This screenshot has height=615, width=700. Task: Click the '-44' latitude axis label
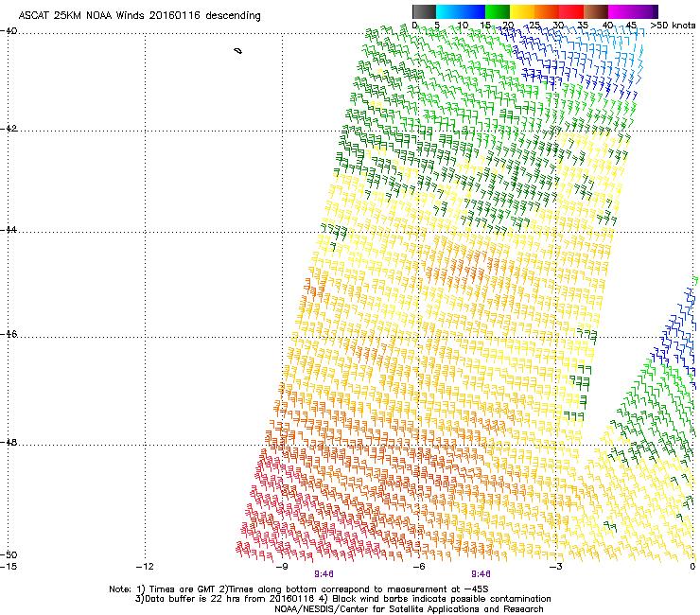pos(9,230)
